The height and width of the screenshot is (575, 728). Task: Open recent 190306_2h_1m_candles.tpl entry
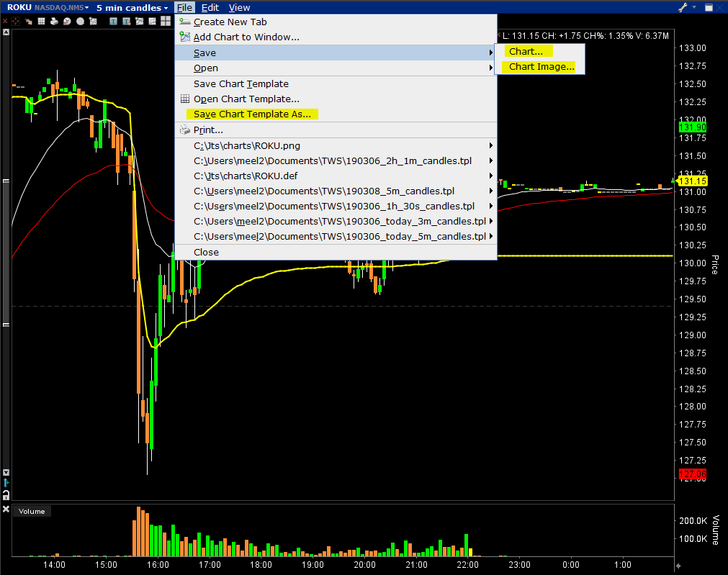click(x=336, y=161)
